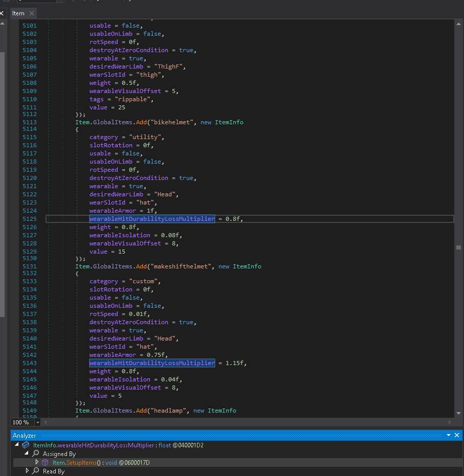Click slotRotation on line 5116

(x=111, y=145)
